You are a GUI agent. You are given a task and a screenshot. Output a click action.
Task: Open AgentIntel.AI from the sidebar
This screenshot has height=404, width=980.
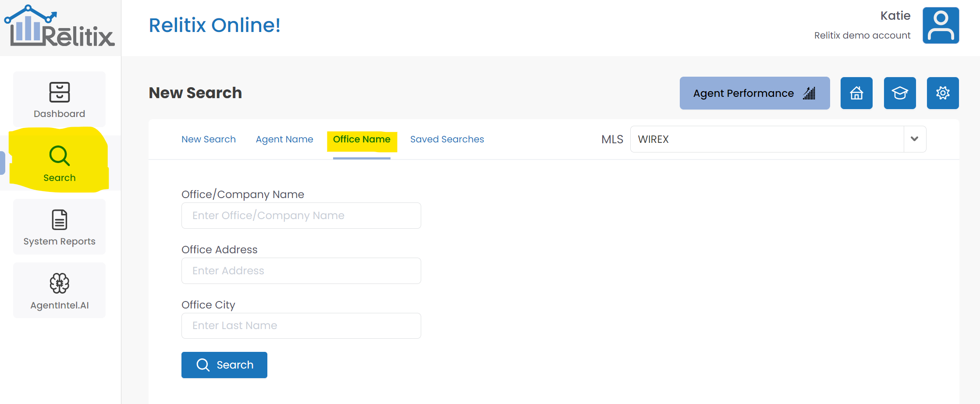60,291
